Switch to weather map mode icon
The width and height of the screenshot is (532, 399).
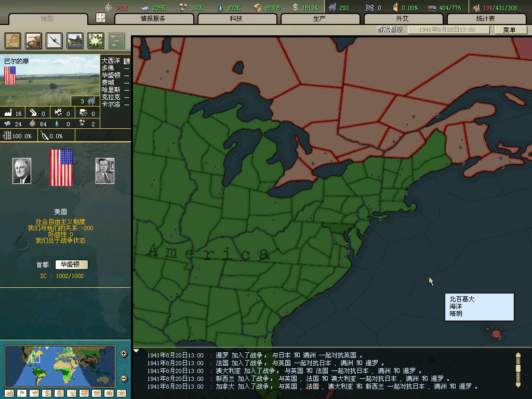coord(34,393)
